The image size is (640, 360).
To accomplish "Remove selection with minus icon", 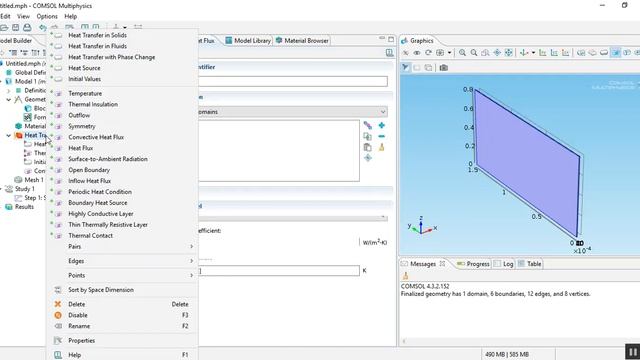I will pos(382,136).
